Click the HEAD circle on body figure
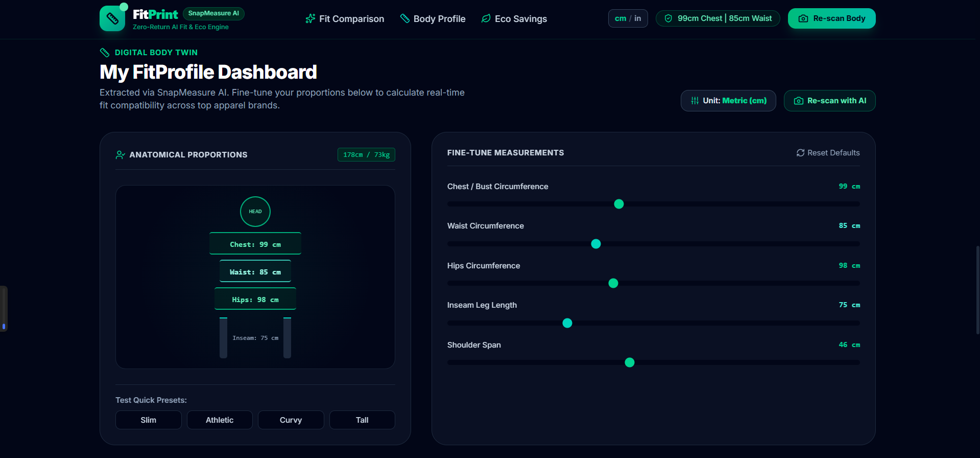This screenshot has height=458, width=980. tap(255, 212)
